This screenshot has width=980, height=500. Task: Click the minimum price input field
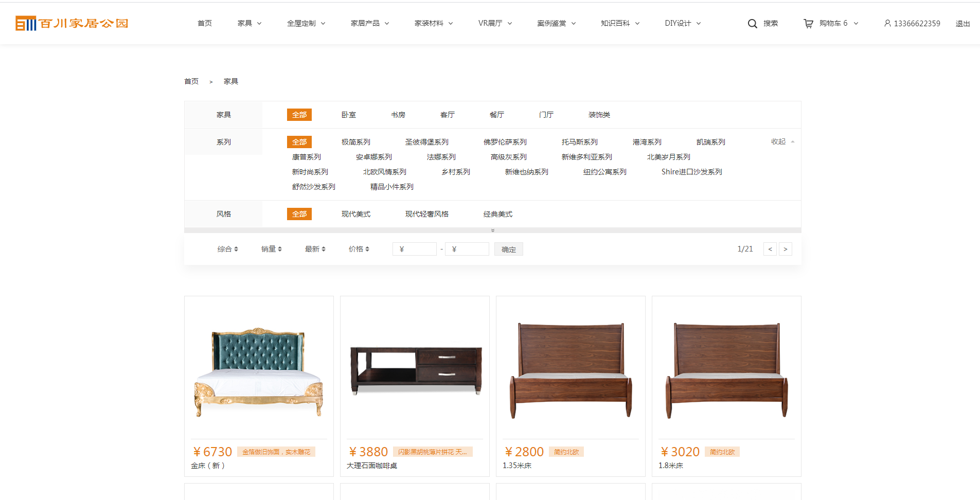tap(415, 249)
